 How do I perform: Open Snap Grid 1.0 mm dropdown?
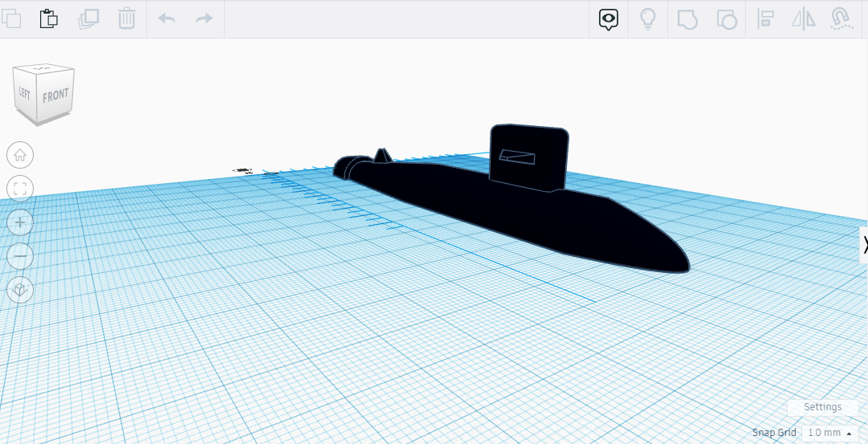pos(829,433)
